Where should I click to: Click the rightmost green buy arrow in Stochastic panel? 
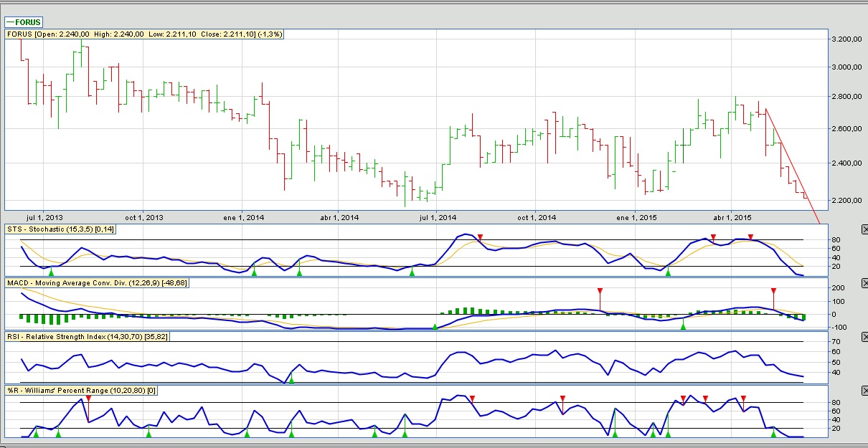click(668, 272)
